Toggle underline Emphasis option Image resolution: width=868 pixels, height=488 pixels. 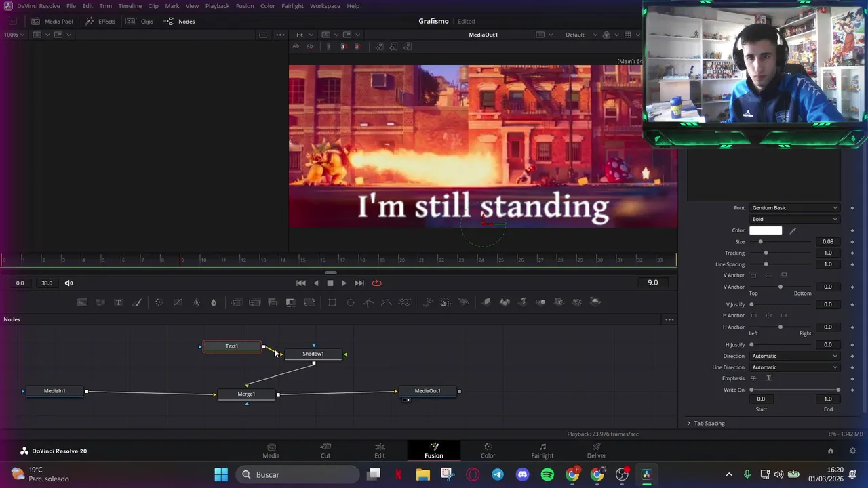pyautogui.click(x=768, y=378)
